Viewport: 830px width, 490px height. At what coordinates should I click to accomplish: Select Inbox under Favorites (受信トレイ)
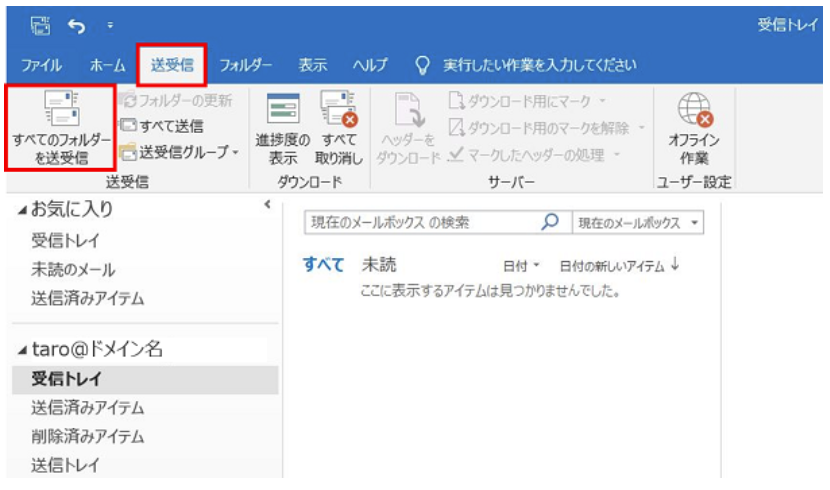point(65,241)
